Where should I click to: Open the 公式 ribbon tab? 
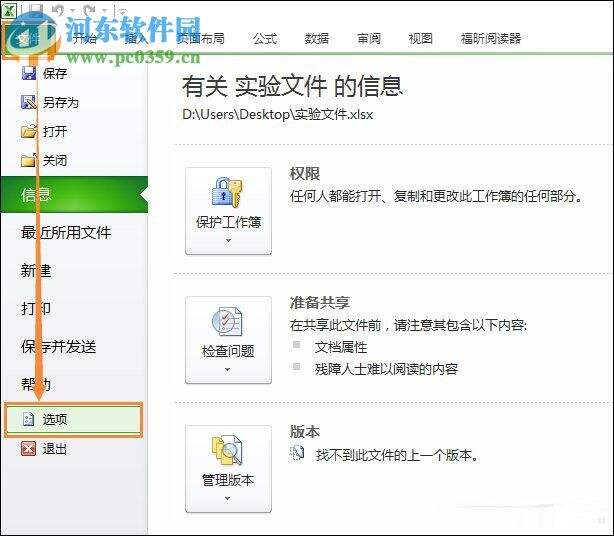pyautogui.click(x=265, y=38)
